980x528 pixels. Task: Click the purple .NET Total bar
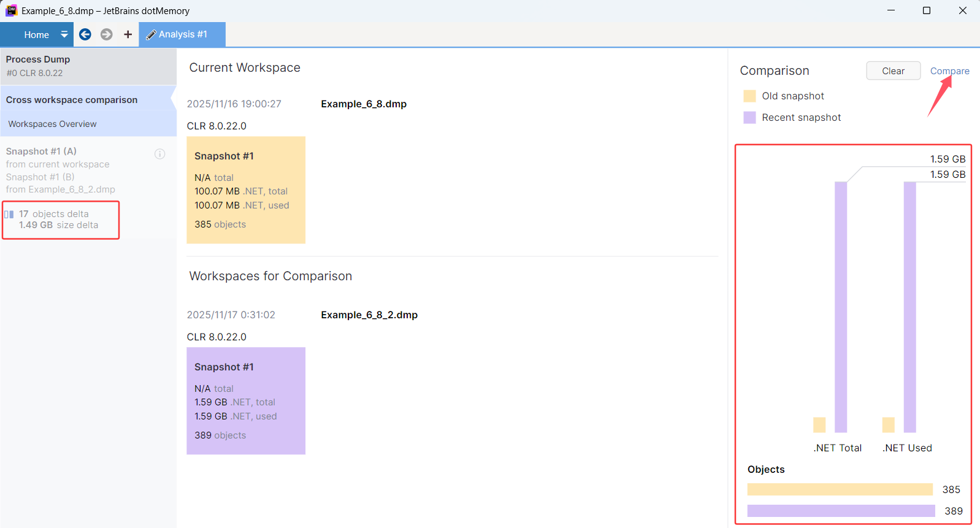pos(841,307)
